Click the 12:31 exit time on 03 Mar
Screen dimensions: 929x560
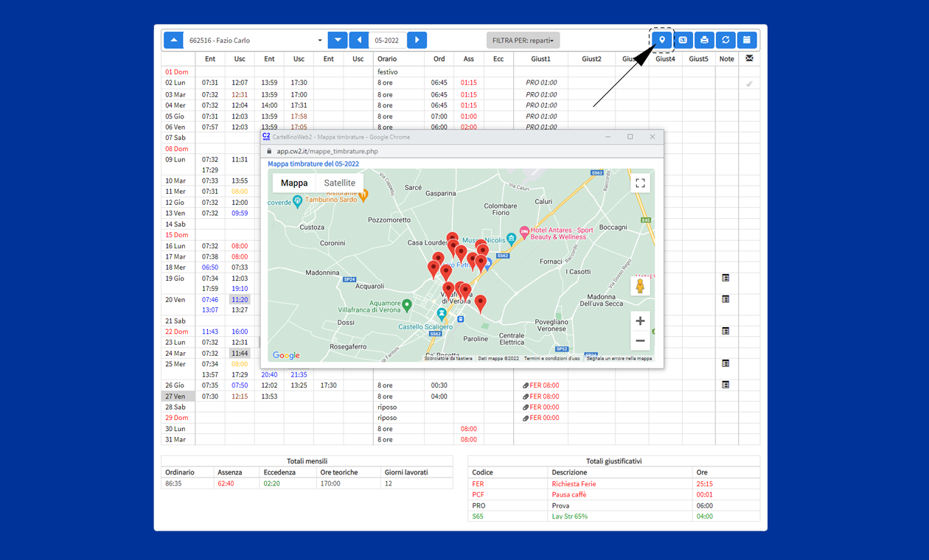240,94
